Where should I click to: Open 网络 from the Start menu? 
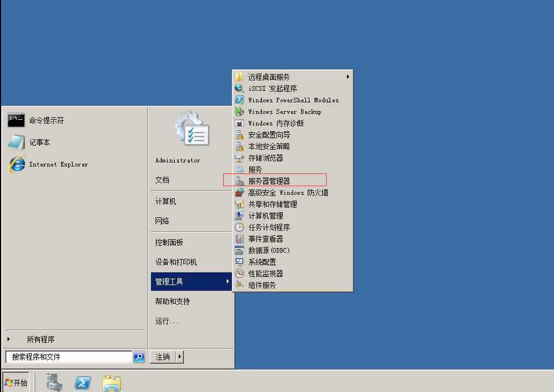click(191, 221)
